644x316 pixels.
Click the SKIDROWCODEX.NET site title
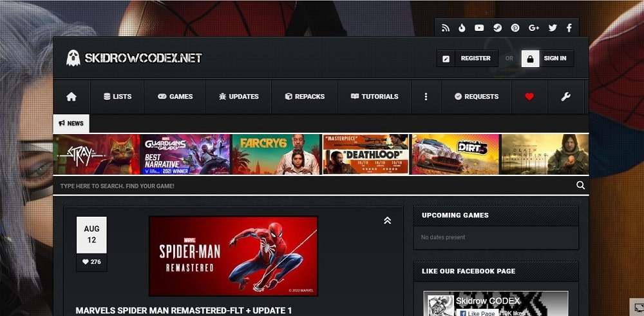click(x=144, y=58)
